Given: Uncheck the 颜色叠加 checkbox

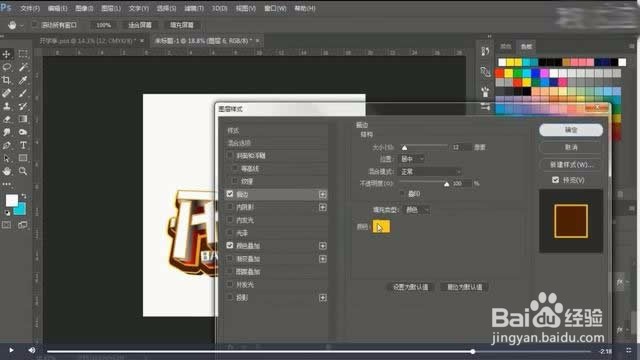Looking at the screenshot, I should click(230, 246).
